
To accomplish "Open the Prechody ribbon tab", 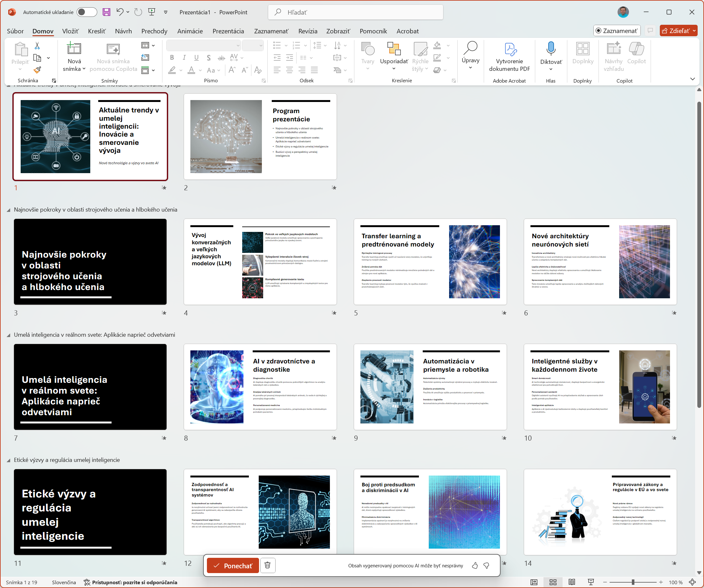I will tap(154, 31).
